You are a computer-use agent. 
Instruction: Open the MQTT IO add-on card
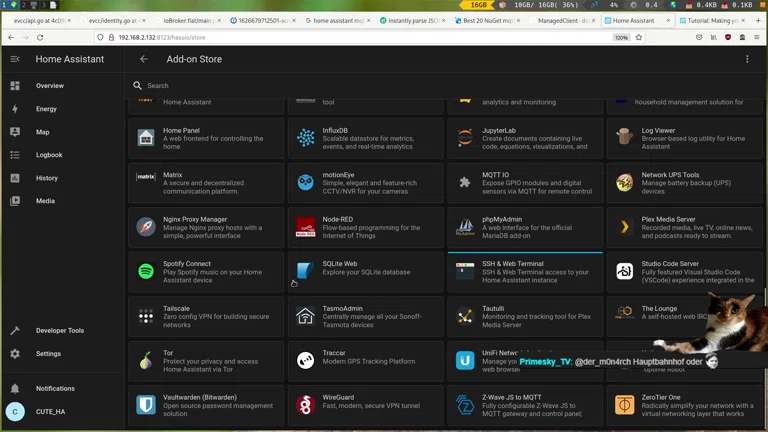point(525,182)
